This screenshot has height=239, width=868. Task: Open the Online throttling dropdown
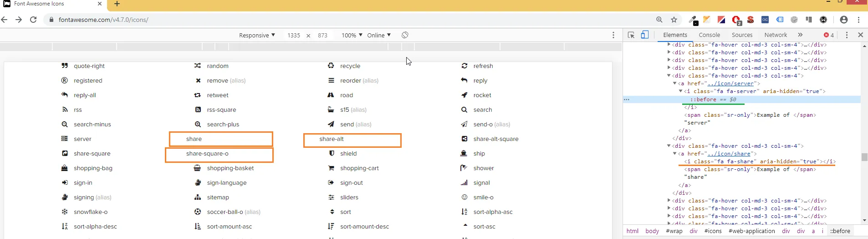point(379,35)
